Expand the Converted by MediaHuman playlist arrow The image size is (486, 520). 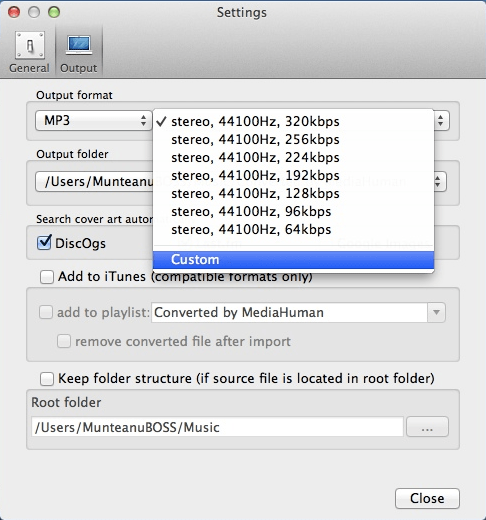436,312
